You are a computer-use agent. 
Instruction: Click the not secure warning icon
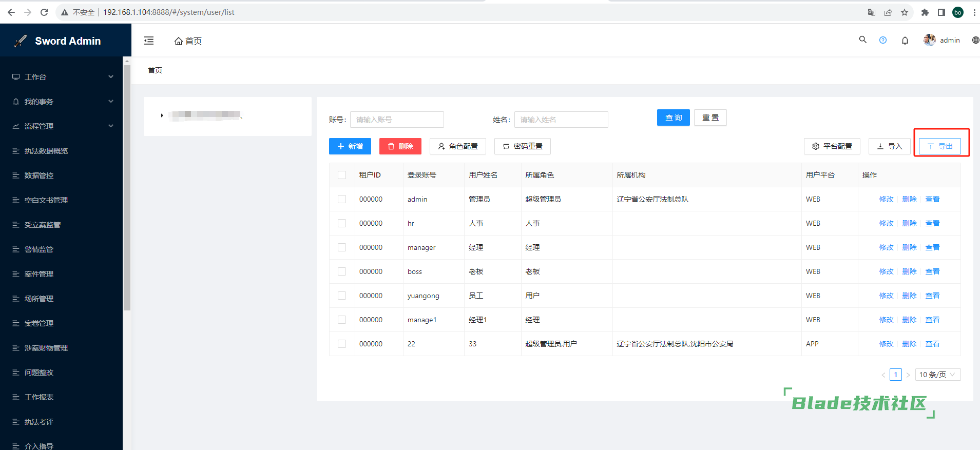point(65,12)
